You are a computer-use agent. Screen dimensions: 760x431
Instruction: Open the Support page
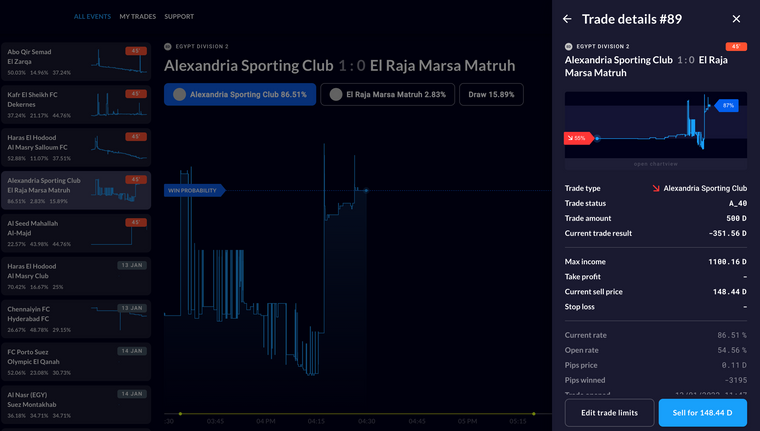click(x=179, y=17)
